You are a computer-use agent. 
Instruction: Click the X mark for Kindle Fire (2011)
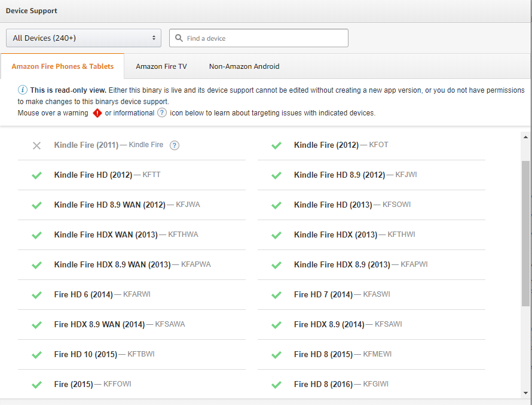(x=36, y=145)
